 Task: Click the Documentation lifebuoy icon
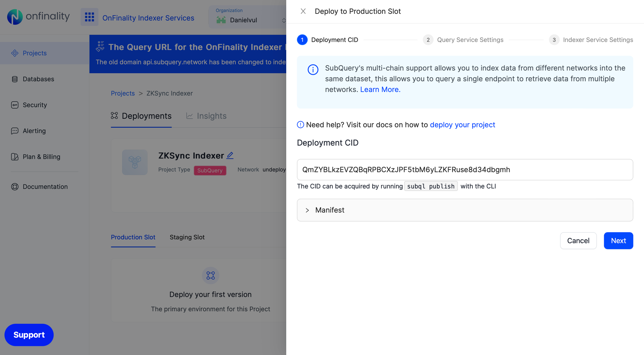[x=15, y=187]
